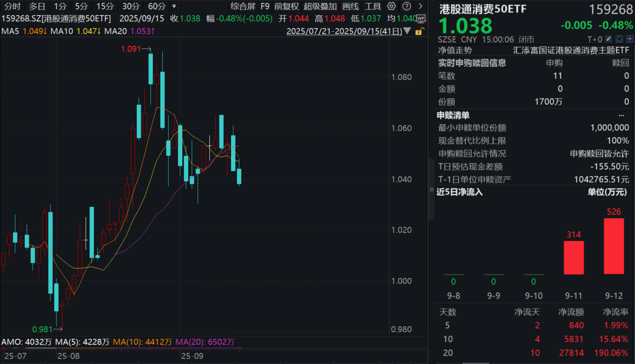Switch to 分时 intraday tab
This screenshot has height=364, width=635.
coord(12,6)
